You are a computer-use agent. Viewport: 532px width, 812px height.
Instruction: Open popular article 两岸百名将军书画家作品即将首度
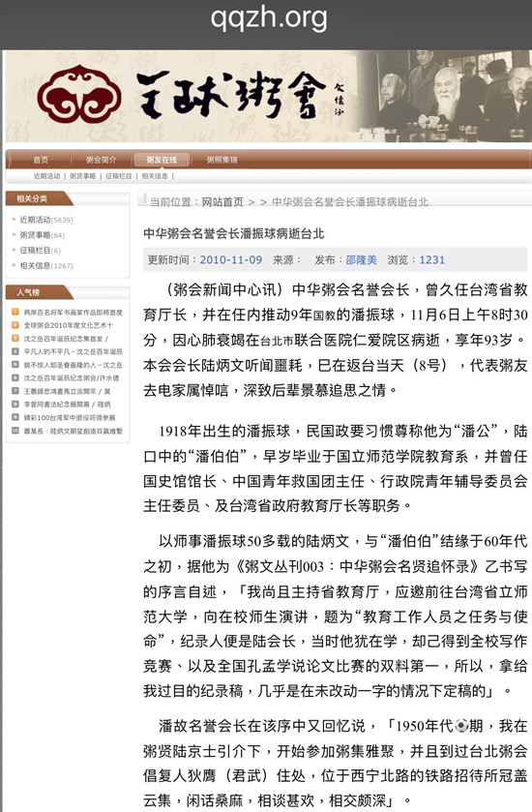(73, 313)
